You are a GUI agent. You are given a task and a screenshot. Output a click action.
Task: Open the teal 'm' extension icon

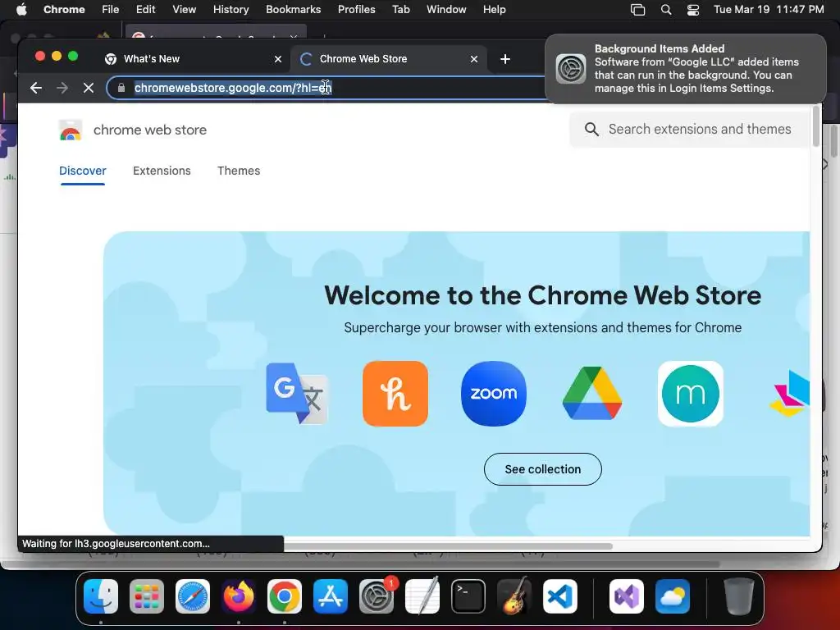(x=691, y=394)
